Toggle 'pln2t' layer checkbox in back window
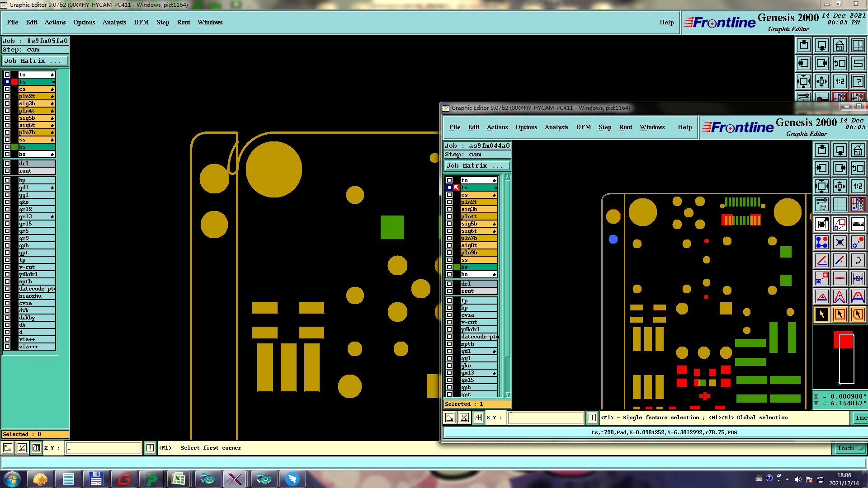Image resolution: width=868 pixels, height=488 pixels. coord(7,96)
